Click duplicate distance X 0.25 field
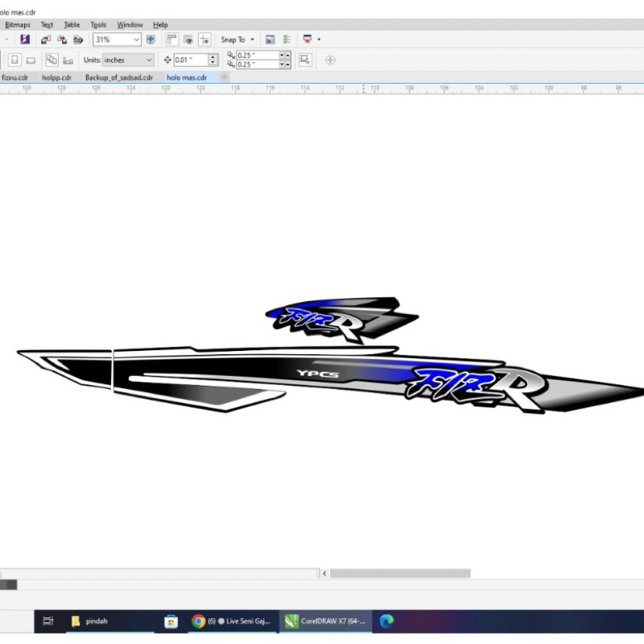 point(258,55)
